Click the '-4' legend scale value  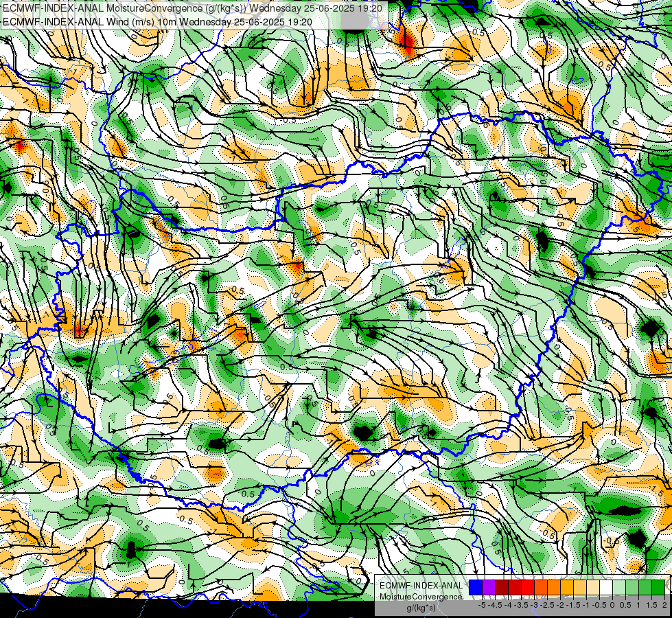click(508, 605)
